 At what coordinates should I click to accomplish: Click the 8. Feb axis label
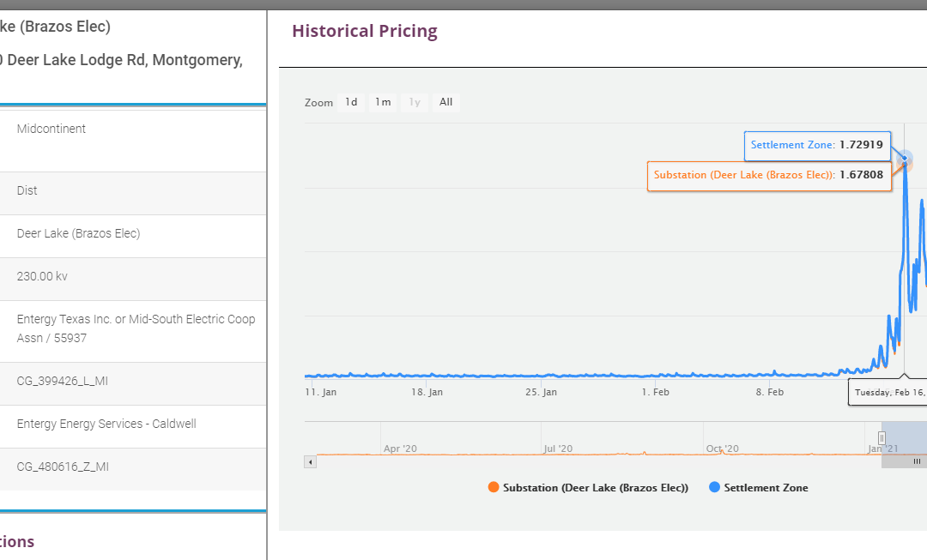(769, 392)
